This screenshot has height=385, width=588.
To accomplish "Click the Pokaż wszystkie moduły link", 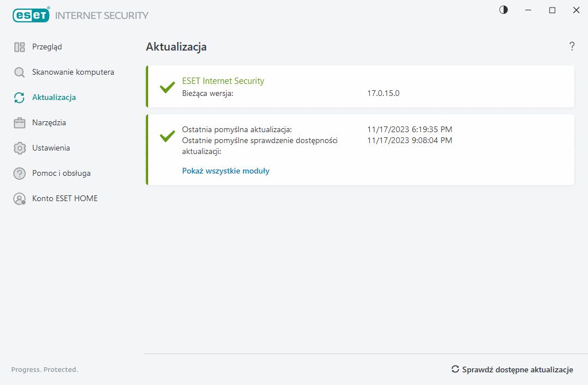I will point(226,171).
